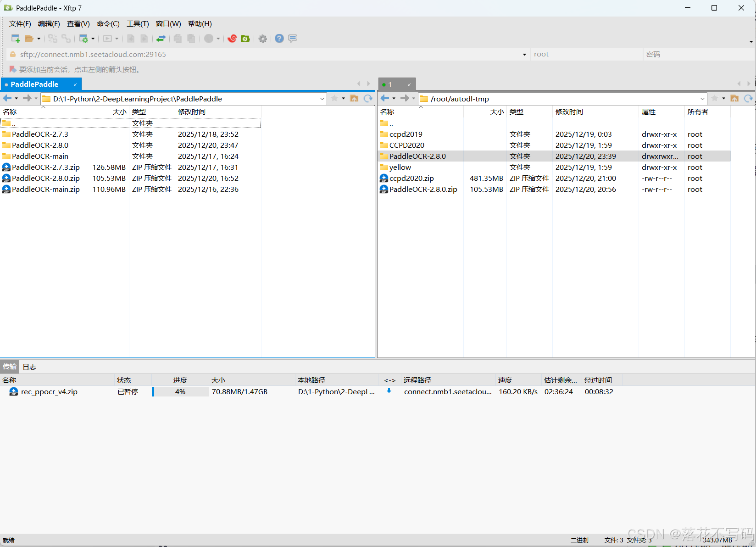This screenshot has width=756, height=547.
Task: Click the download direction arrow for rec_ppocr_v4.zip
Action: 389,391
